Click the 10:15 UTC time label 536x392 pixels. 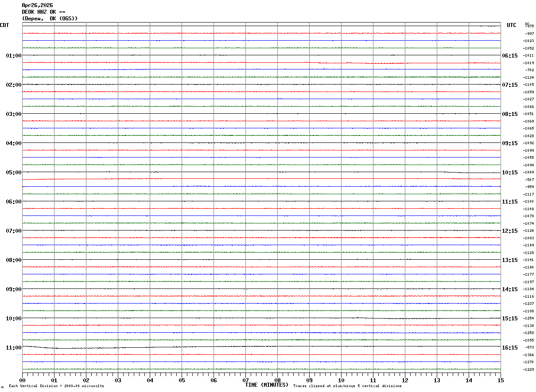click(510, 173)
